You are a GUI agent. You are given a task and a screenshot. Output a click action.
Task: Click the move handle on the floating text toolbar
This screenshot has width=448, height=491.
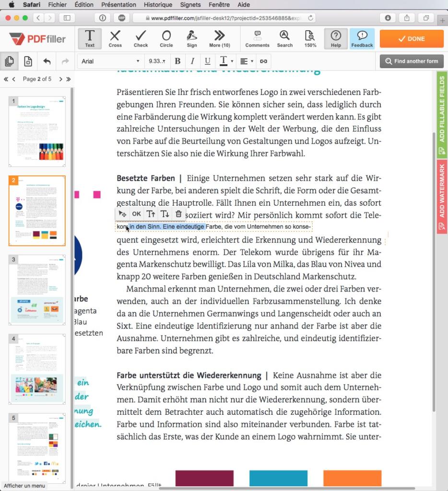point(122,214)
